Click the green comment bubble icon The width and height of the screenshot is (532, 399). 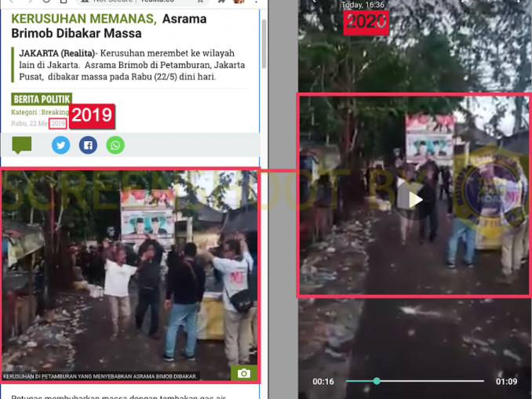point(22,145)
